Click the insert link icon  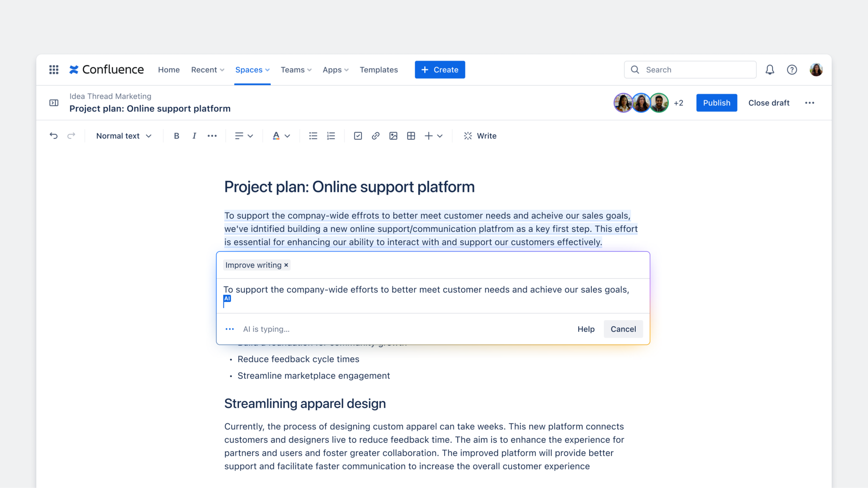375,136
